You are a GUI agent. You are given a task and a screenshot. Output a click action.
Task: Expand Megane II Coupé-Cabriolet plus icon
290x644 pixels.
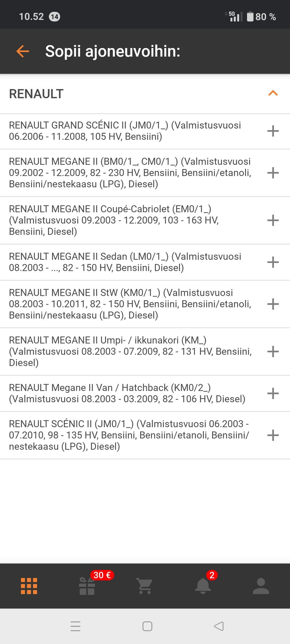273,220
